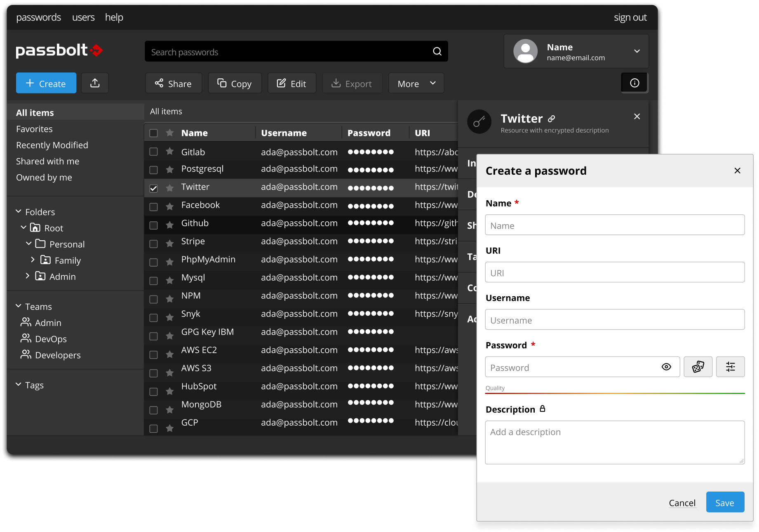
Task: Click the dice generate password icon
Action: tap(698, 367)
